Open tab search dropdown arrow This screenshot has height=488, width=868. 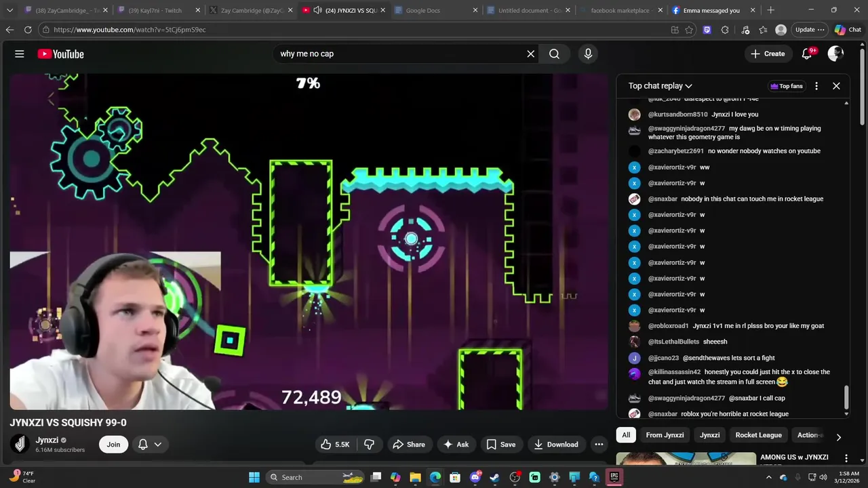[x=9, y=10]
